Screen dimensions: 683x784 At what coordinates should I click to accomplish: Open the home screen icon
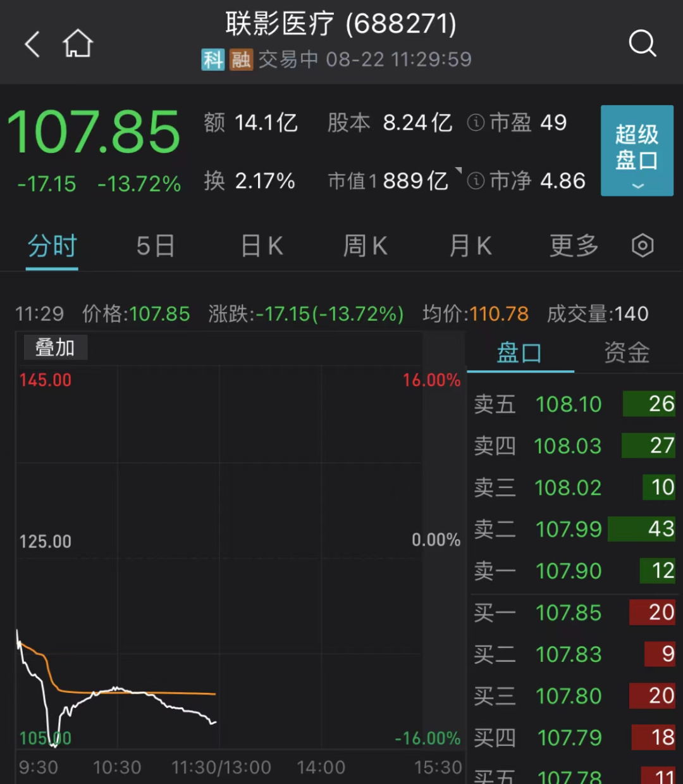pyautogui.click(x=78, y=44)
